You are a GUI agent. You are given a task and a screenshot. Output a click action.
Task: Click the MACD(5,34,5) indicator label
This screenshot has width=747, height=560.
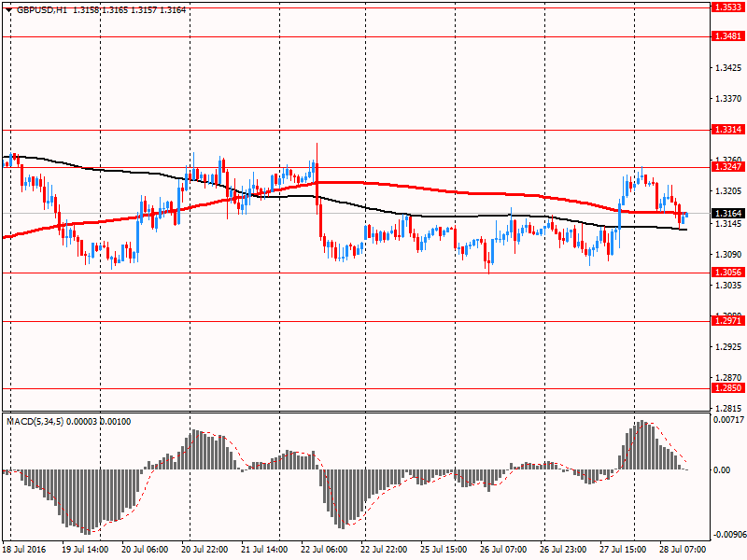[x=35, y=422]
